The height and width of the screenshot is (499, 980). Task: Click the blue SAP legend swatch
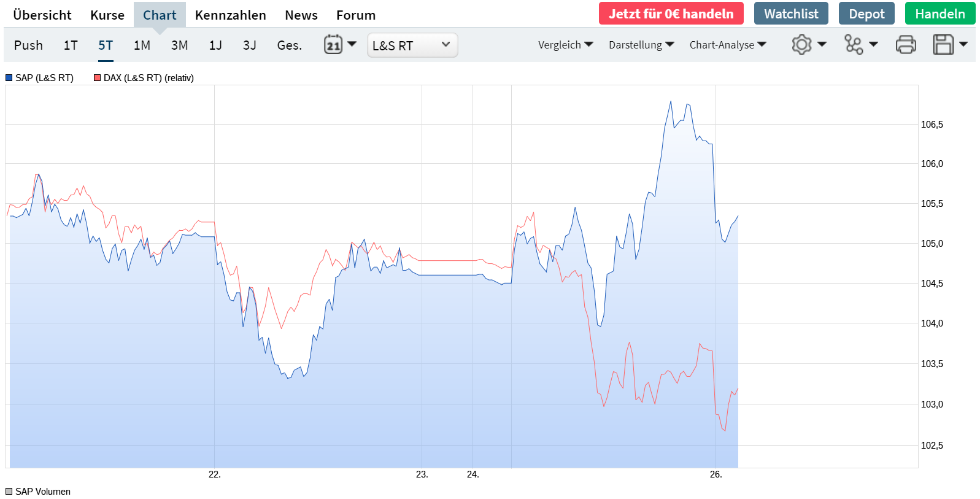click(x=9, y=78)
